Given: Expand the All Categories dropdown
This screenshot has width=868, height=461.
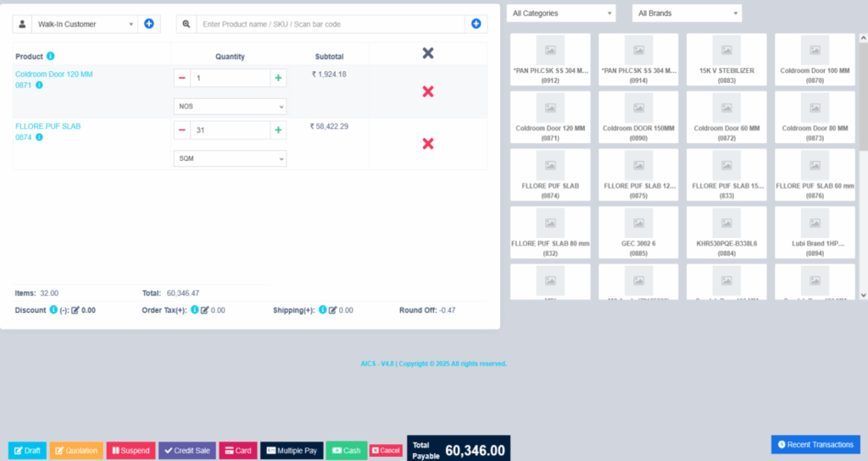Looking at the screenshot, I should (561, 14).
